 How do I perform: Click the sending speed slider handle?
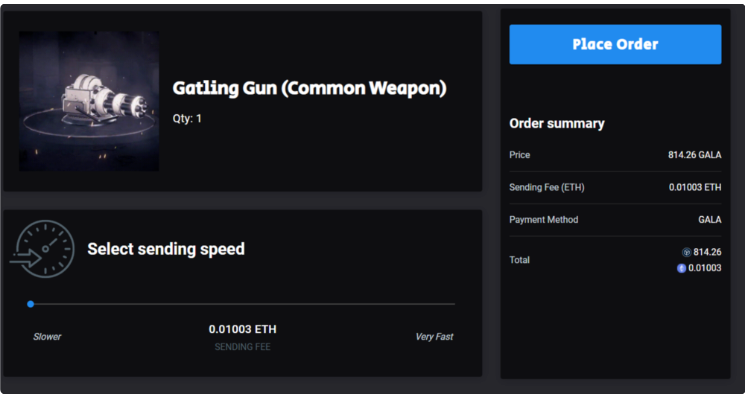[x=31, y=304]
